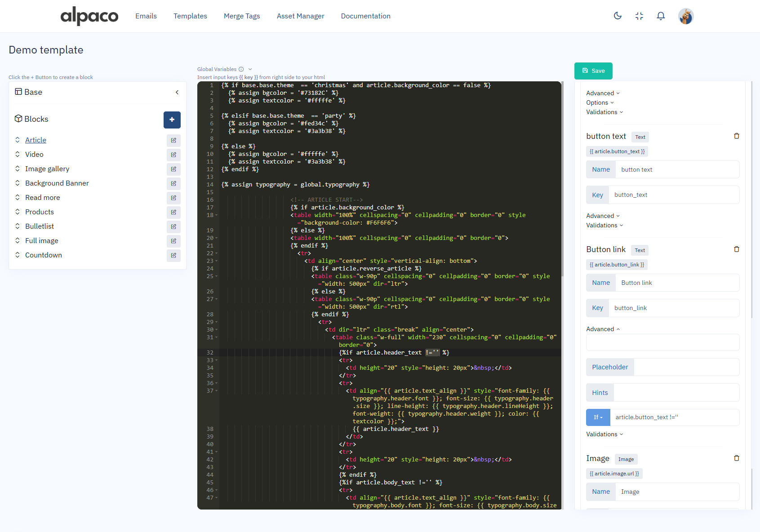
Task: Fold code at line 18 in editor
Action: click(217, 215)
